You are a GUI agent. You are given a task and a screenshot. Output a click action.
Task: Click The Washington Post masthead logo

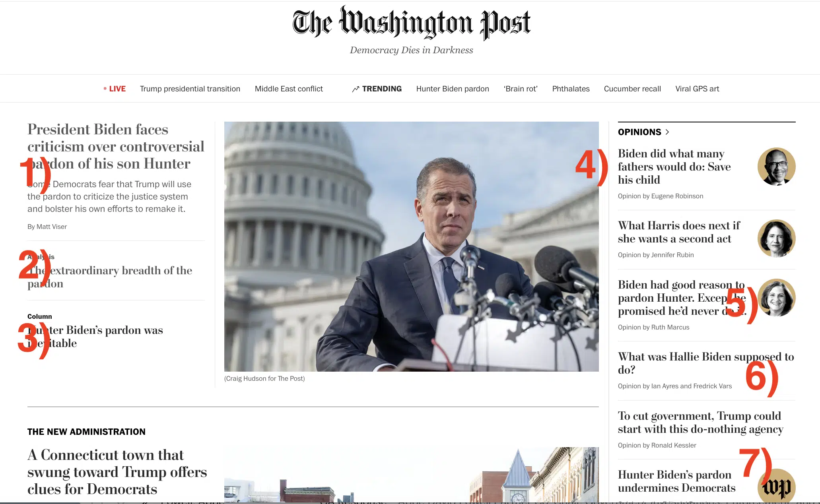(x=411, y=23)
